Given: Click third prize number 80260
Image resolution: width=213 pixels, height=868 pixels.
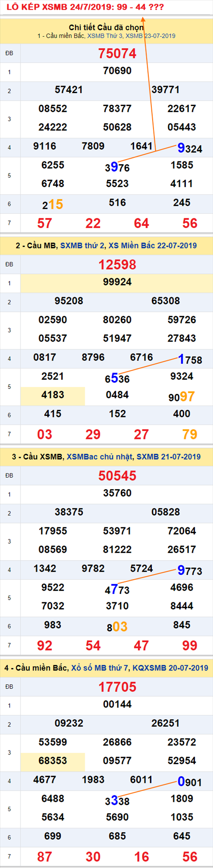Looking at the screenshot, I should 117,320.
